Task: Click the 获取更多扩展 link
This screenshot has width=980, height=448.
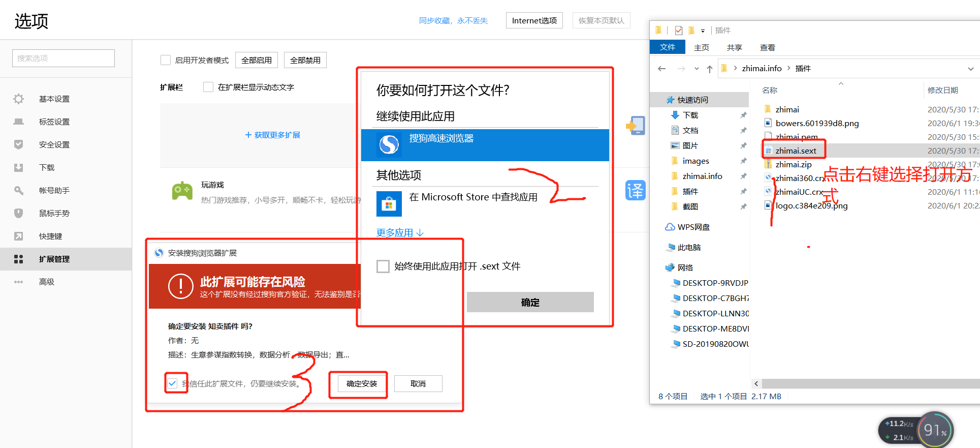Action: pyautogui.click(x=273, y=135)
